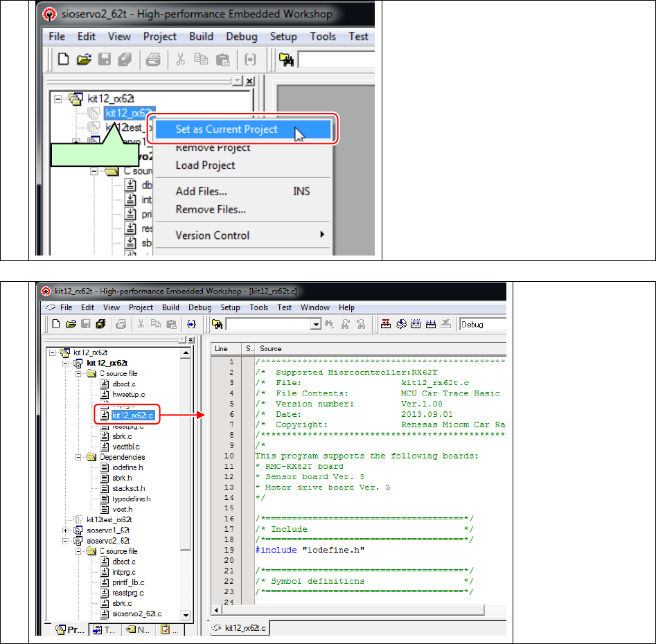Select the kit12test_rx62t project
656x644 pixels.
109,520
